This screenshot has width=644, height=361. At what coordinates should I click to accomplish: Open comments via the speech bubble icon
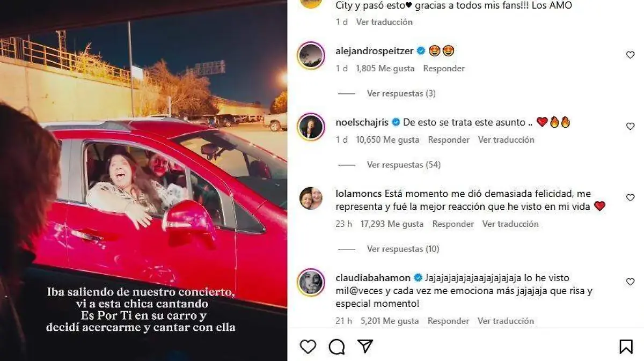point(336,347)
